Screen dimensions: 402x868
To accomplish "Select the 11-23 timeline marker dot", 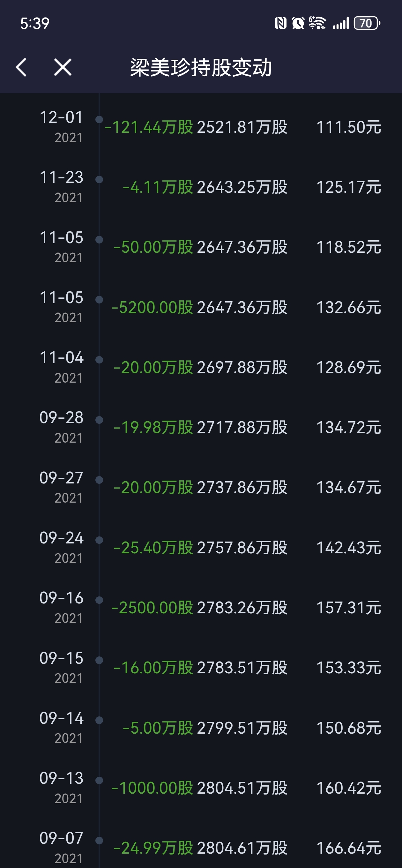I will point(99,179).
